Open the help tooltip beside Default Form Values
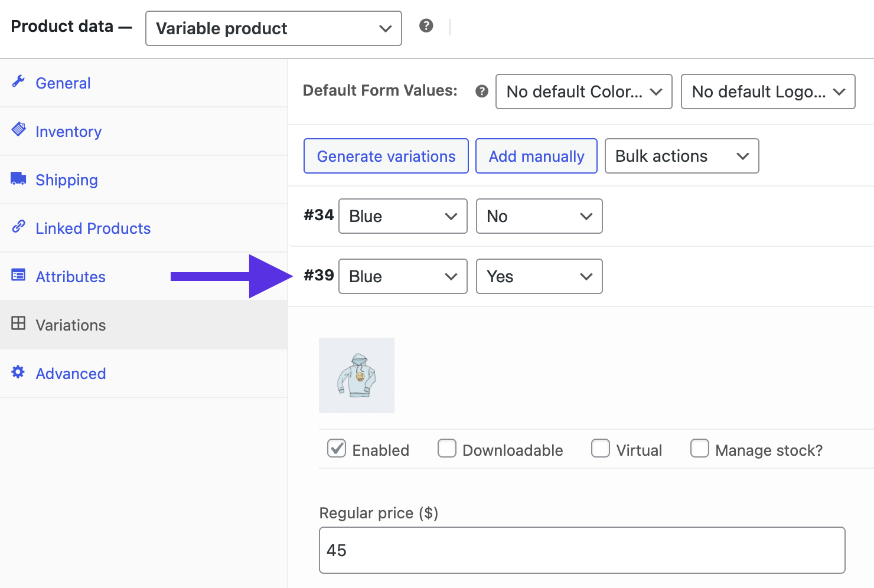This screenshot has width=874, height=588. coord(481,90)
